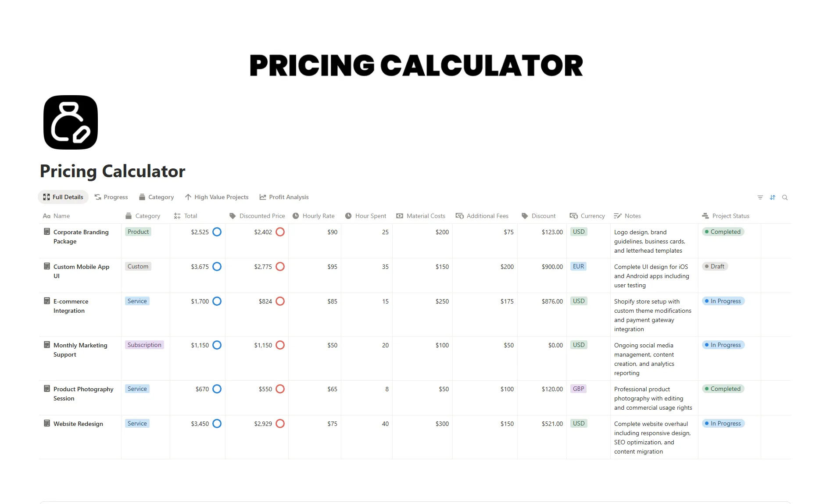Click the filter icon above the table
This screenshot has height=504, width=834.
click(x=760, y=197)
